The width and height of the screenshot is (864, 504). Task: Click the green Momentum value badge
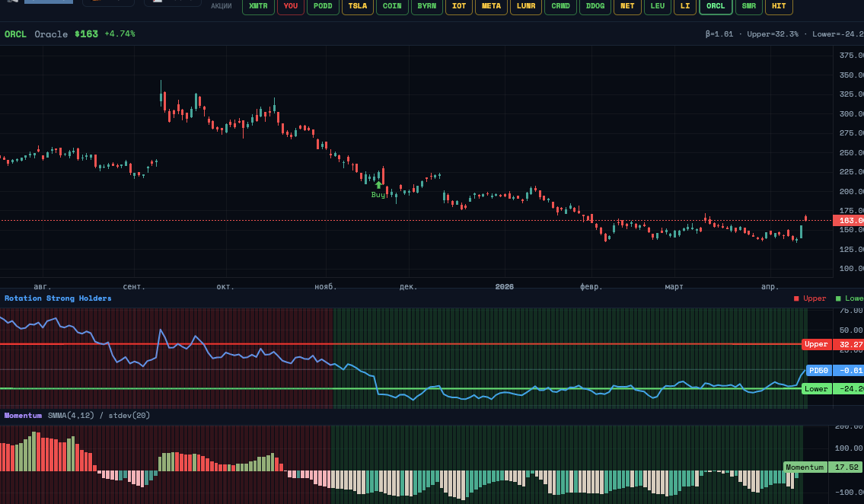(805, 467)
